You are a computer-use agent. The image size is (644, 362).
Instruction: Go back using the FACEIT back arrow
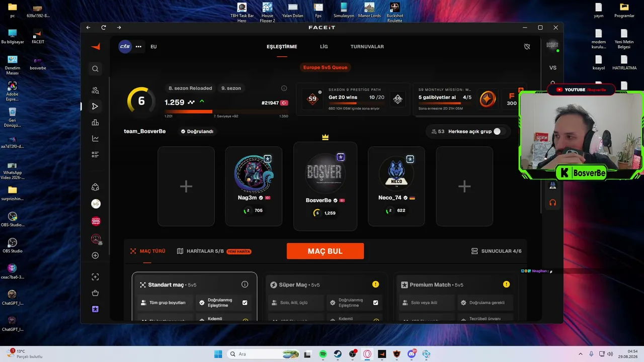pos(88,28)
